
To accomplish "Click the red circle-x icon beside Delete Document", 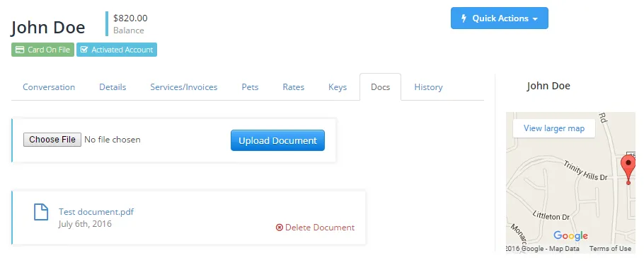I will [280, 227].
